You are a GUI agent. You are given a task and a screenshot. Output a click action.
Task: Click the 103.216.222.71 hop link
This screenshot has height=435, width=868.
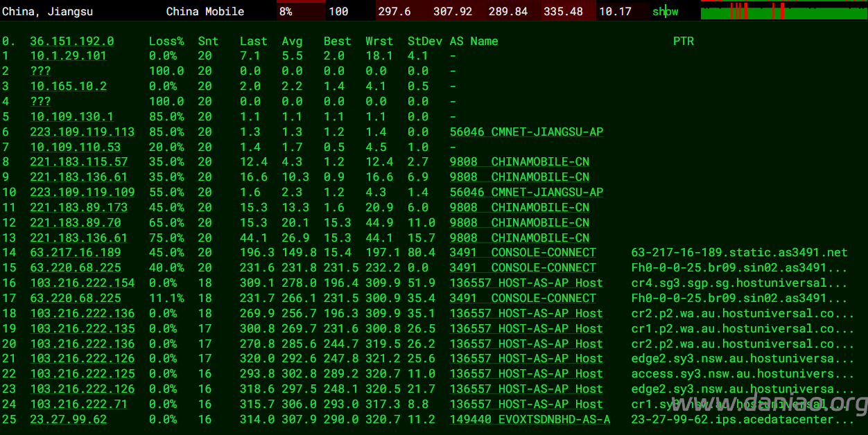pos(78,404)
